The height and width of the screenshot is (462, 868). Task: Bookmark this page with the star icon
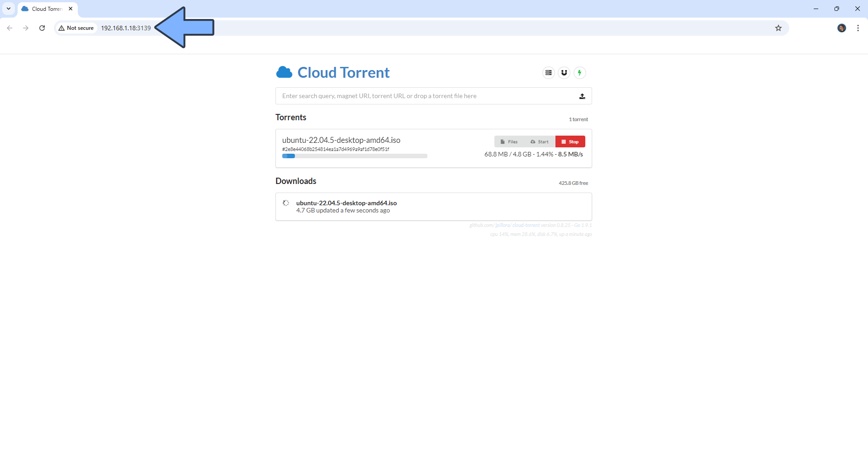click(778, 28)
